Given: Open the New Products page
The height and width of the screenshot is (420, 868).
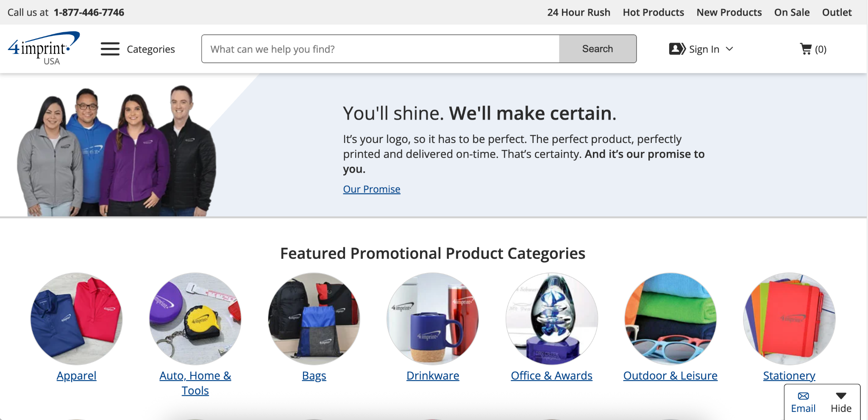Looking at the screenshot, I should click(x=729, y=12).
